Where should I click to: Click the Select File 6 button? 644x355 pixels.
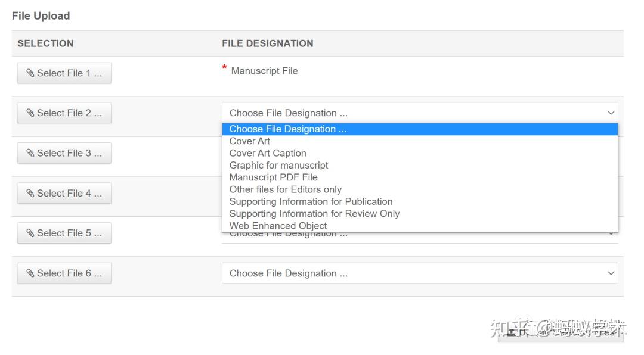(x=64, y=273)
